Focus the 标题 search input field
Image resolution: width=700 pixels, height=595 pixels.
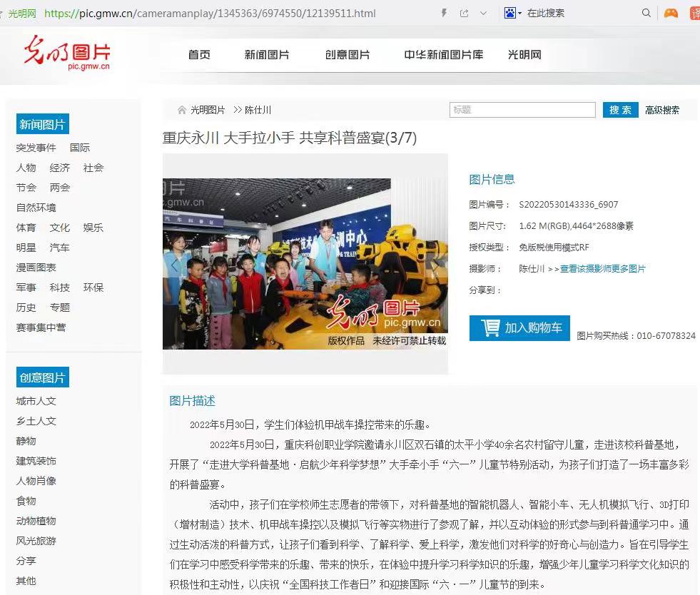522,110
